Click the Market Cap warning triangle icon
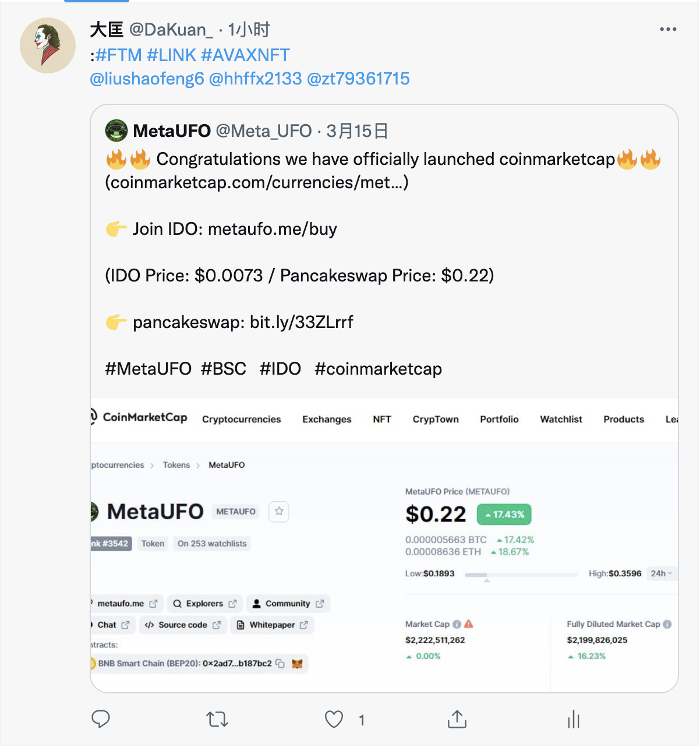Screen dimensions: 700x747 click(x=469, y=624)
